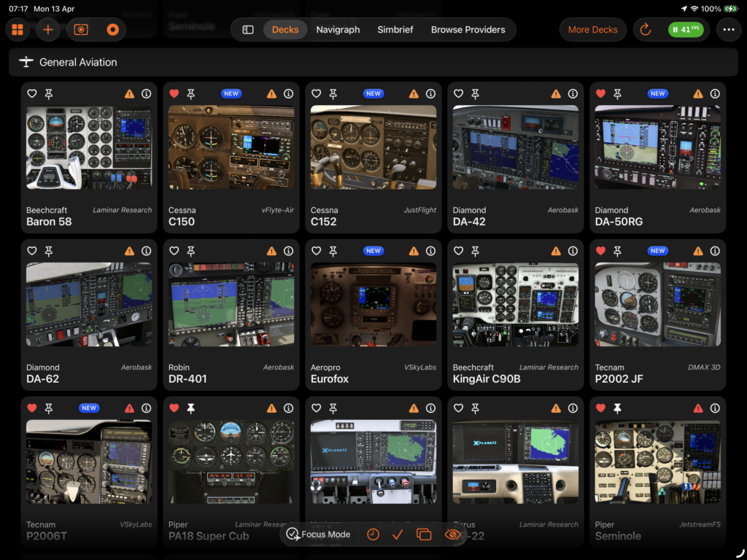Favorite the Diamond DA-42 deck
Screen dimensions: 747x560
(458, 94)
